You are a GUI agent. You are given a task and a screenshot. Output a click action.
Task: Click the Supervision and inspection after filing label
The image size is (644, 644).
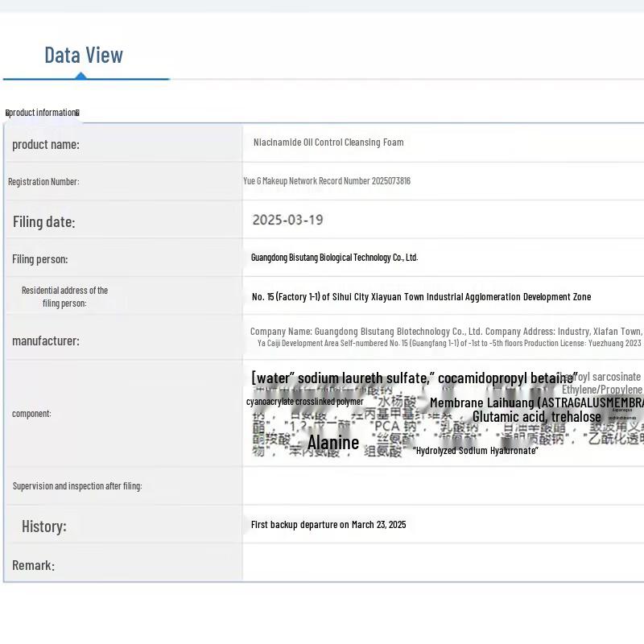(77, 486)
